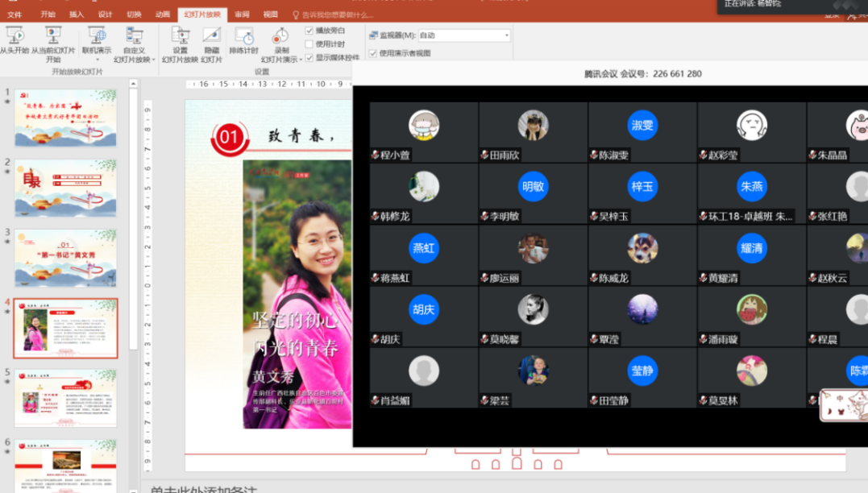Expand the 联机演示 dropdown arrow

(97, 60)
